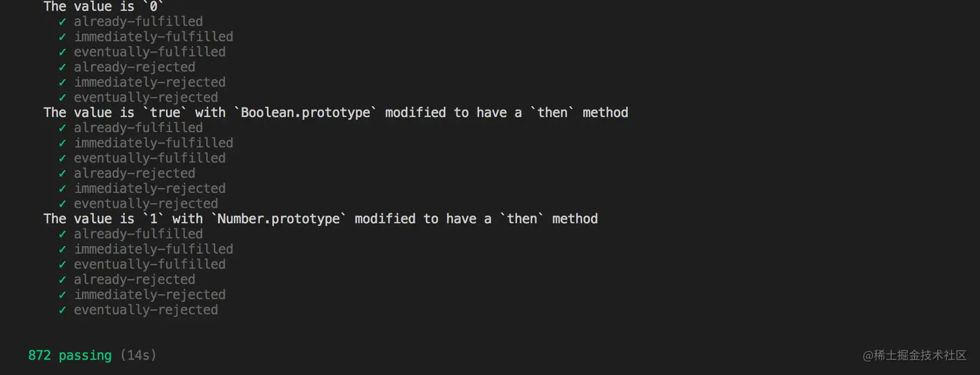Click the checkmark beside immediately-rejected in the `0` section
Image resolution: width=980 pixels, height=375 pixels.
click(x=62, y=82)
